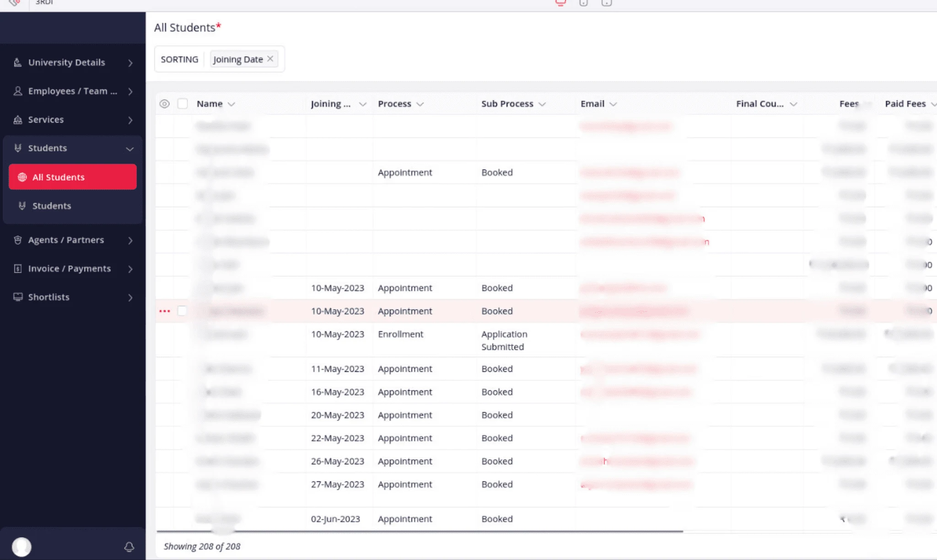Click the Shortlists monitor icon
937x560 pixels.
pos(17,297)
